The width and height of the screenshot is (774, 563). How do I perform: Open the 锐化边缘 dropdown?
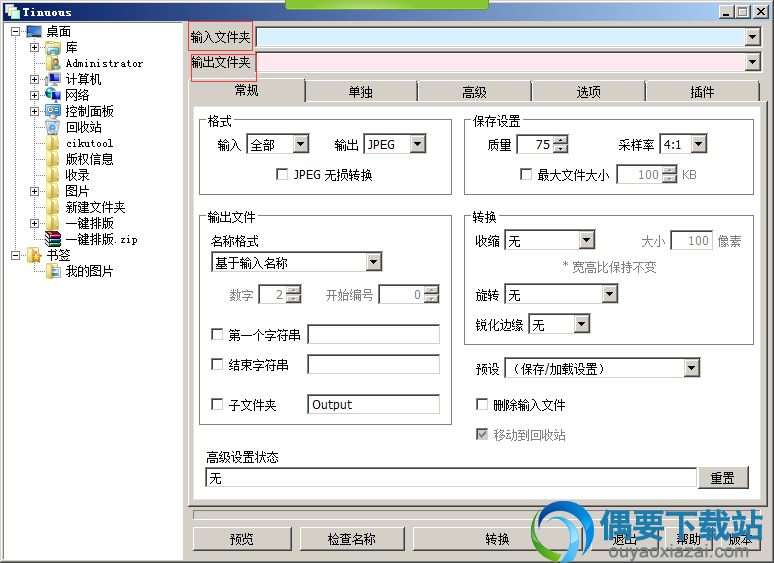[582, 324]
